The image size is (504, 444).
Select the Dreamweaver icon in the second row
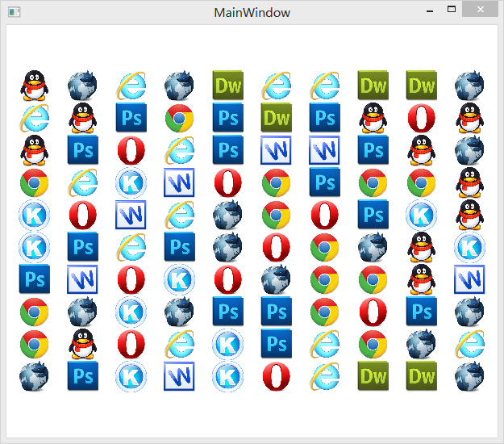pos(277,118)
